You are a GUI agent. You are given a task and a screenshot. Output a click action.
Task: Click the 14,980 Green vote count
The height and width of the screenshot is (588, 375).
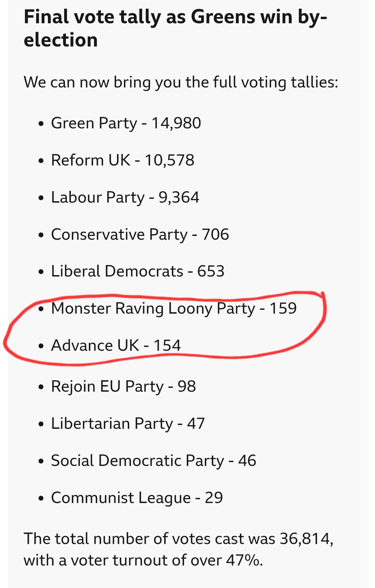176,123
